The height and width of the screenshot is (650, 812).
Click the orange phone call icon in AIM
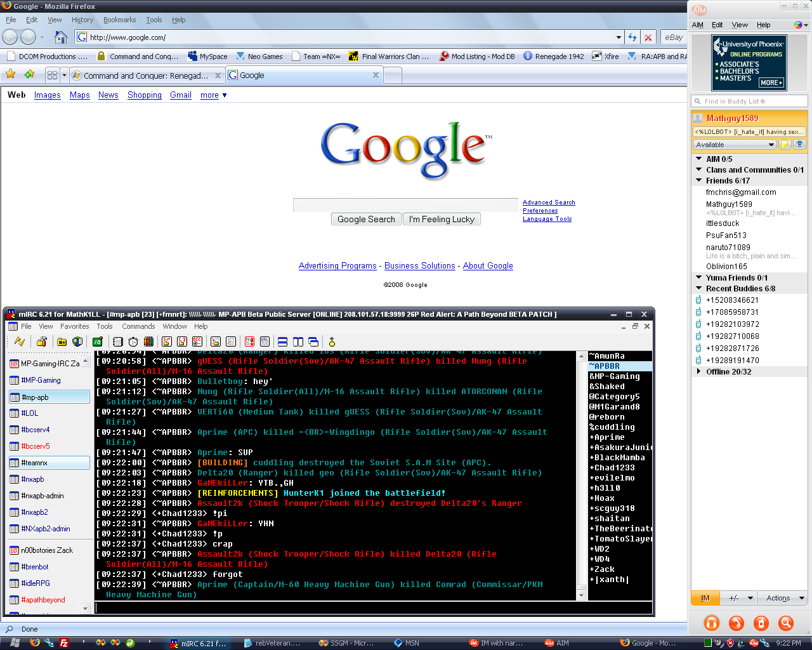(x=736, y=623)
